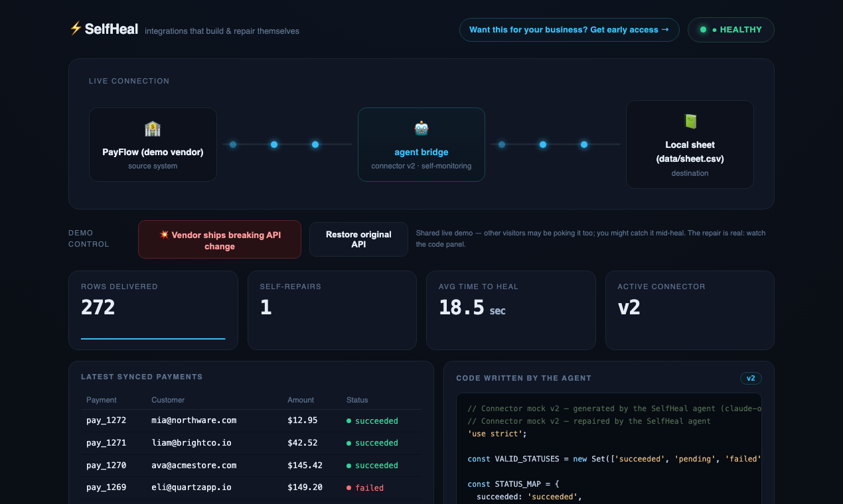Click the green HEALTHY status dot
This screenshot has height=504, width=843.
703,30
